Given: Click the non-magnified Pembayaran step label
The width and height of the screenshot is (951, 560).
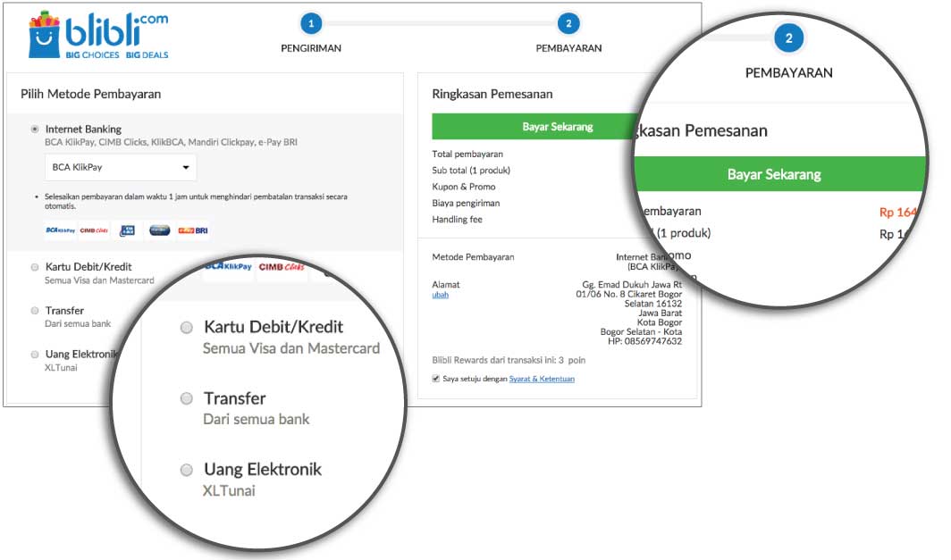Looking at the screenshot, I should (568, 48).
